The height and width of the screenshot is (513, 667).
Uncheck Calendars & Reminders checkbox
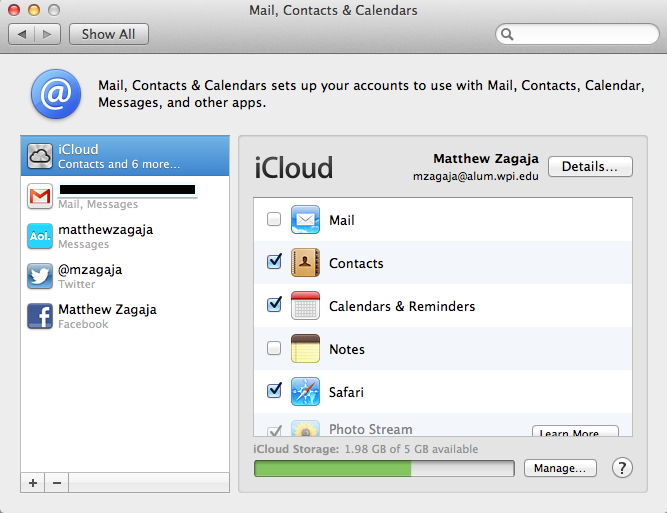(274, 305)
